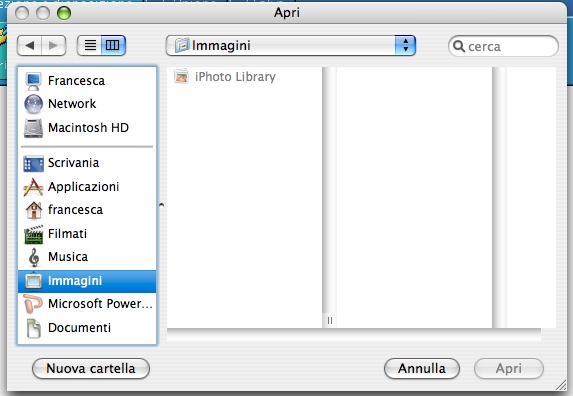The height and width of the screenshot is (396, 573).
Task: Click the folder path pop-up arrows
Action: click(405, 46)
